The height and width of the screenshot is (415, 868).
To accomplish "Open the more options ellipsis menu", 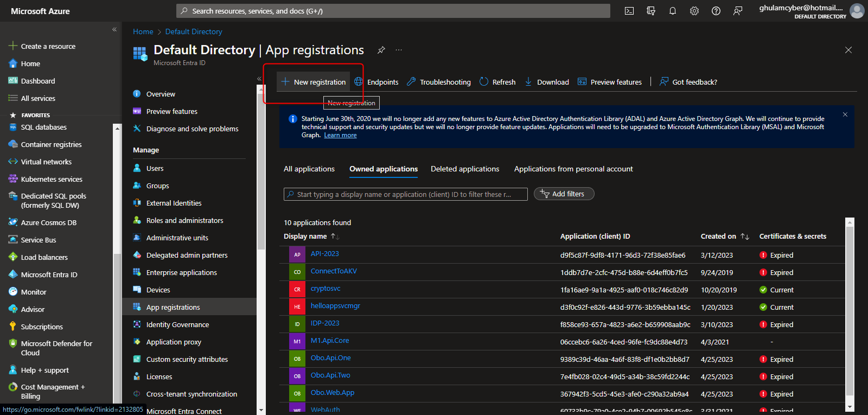I will point(399,50).
